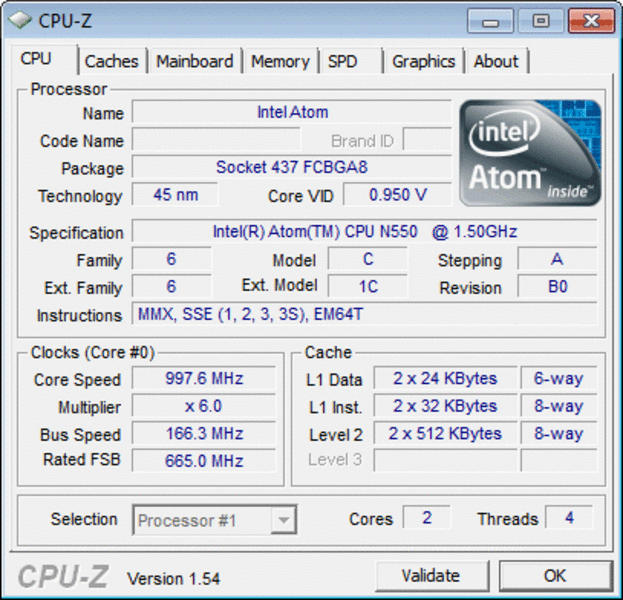Click the empty Brand ID field
Image resolution: width=623 pixels, height=600 pixels.
428,139
